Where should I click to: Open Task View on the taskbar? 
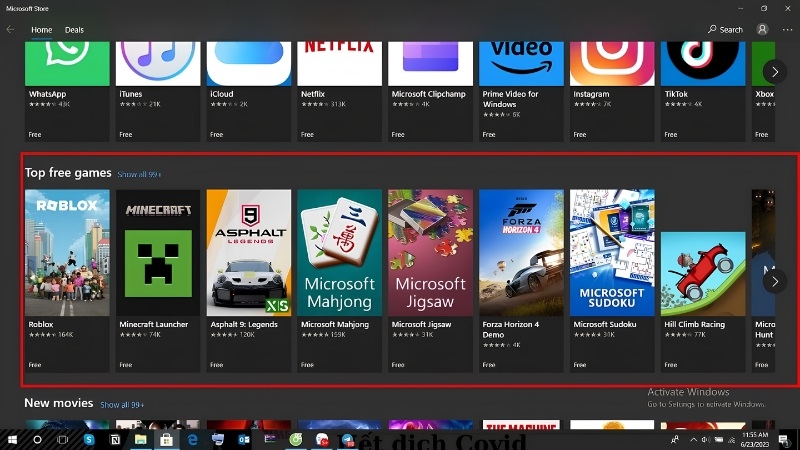tap(62, 439)
